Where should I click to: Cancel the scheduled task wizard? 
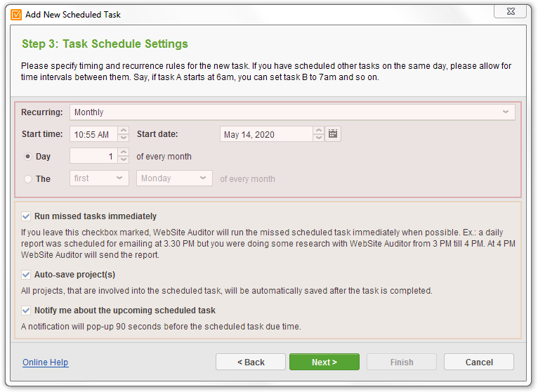pyautogui.click(x=479, y=362)
